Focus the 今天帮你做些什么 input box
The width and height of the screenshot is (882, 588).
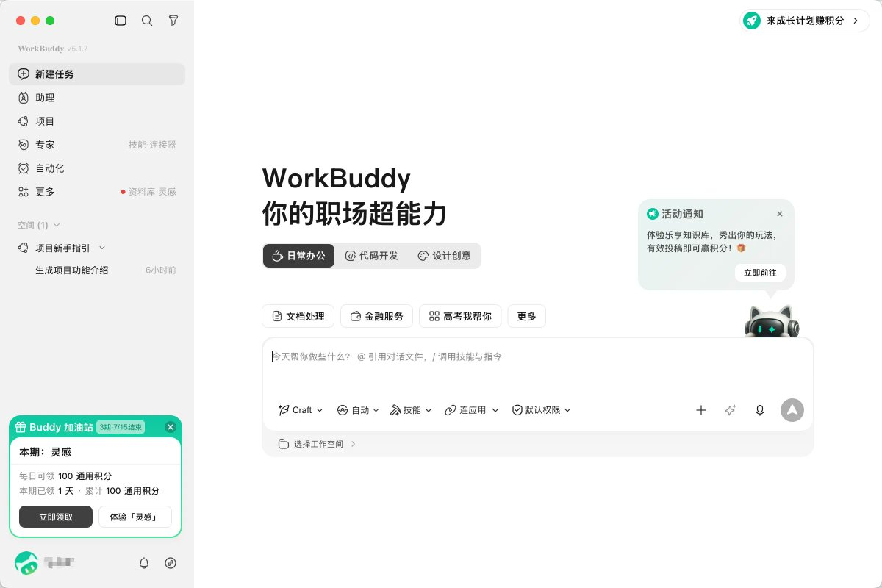(538, 356)
